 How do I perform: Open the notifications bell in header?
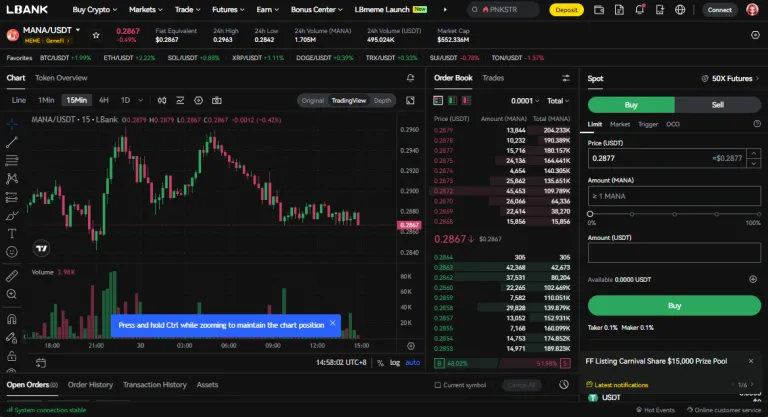pyautogui.click(x=640, y=9)
